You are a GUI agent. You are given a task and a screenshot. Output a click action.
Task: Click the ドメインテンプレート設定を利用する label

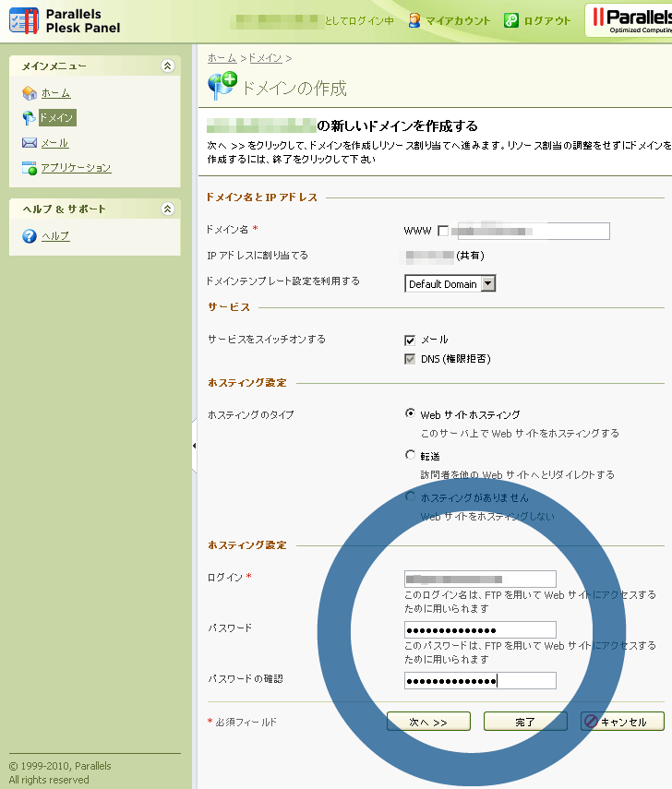tap(283, 281)
